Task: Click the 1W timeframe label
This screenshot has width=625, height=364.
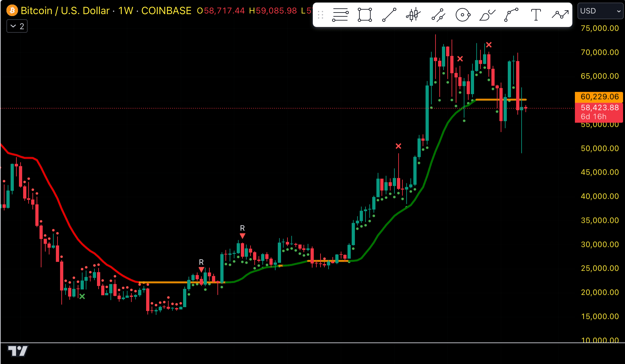Action: point(126,11)
